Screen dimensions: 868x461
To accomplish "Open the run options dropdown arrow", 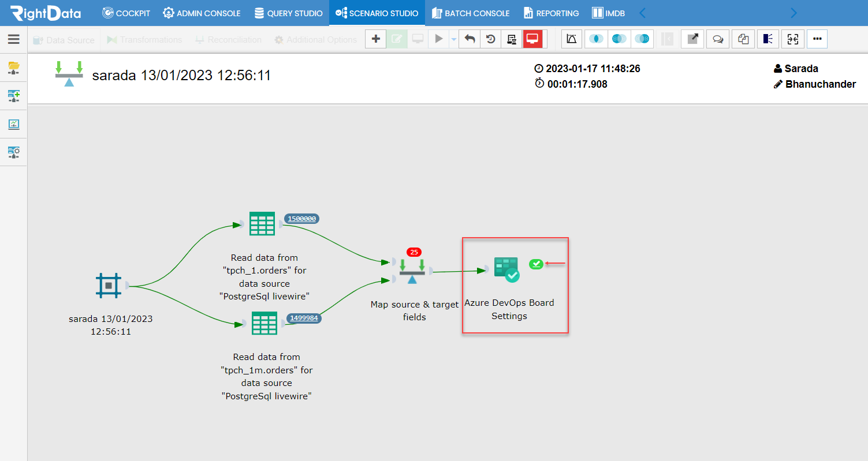I will tap(453, 39).
